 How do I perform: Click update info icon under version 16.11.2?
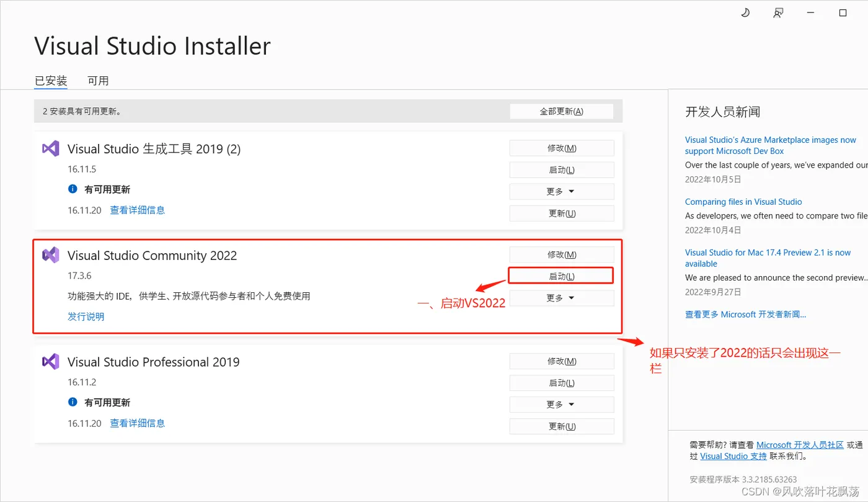[x=73, y=402]
